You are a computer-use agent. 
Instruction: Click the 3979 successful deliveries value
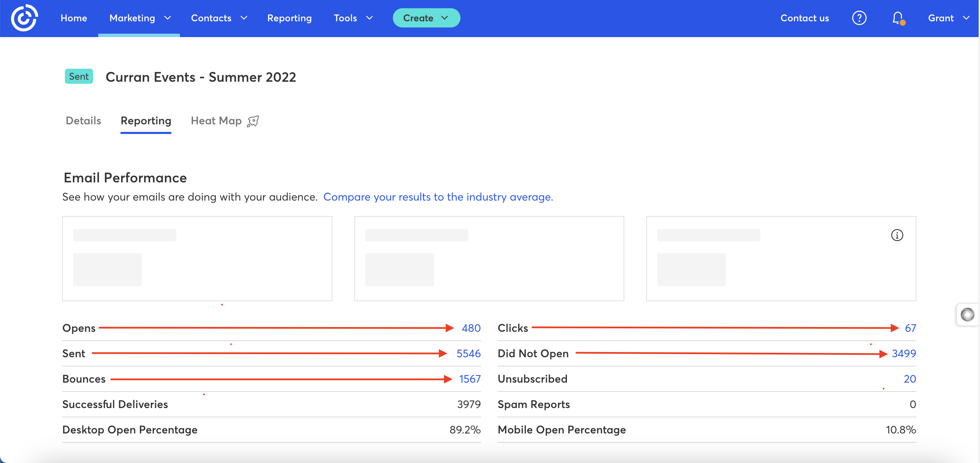[x=469, y=404]
